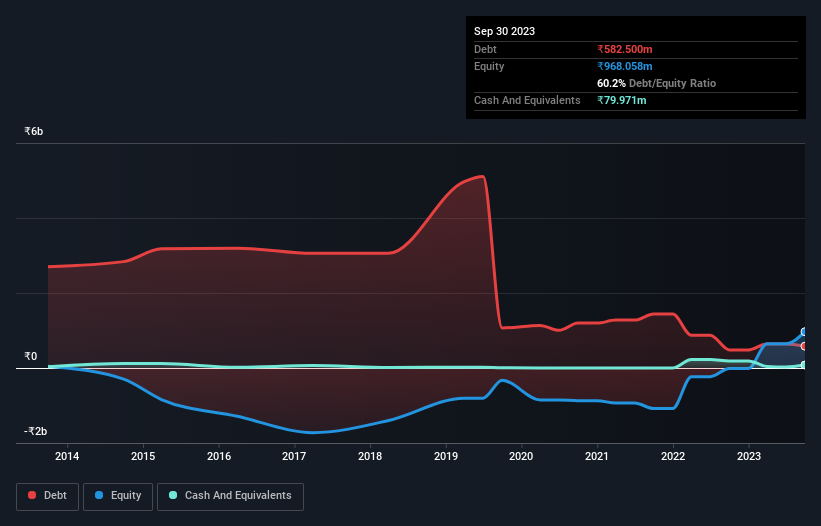The width and height of the screenshot is (821, 526).
Task: Click the 2020 x-axis label
Action: point(521,456)
